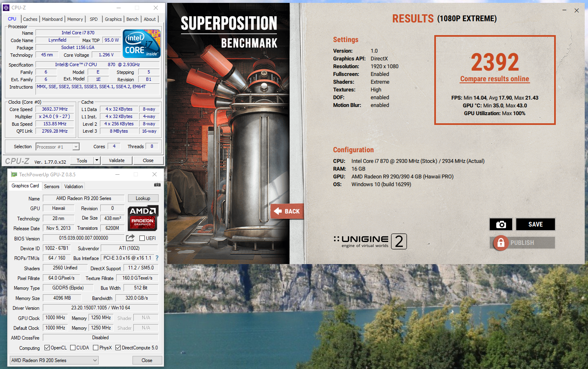Screen dimensions: 588x369
Task: Select the Graphics Card tab in GPU-Z
Action: pos(25,186)
